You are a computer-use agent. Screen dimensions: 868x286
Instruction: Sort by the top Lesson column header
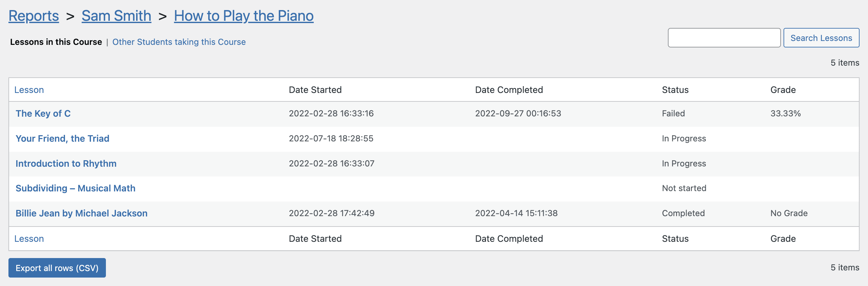[29, 90]
